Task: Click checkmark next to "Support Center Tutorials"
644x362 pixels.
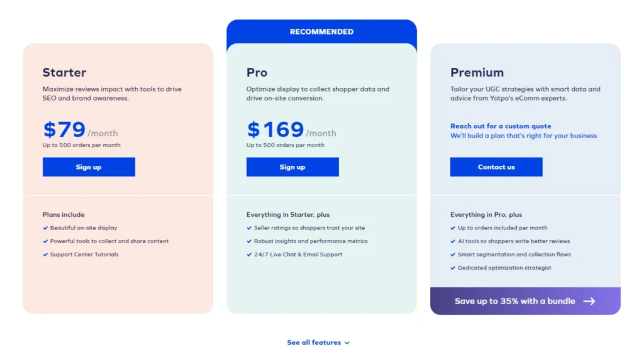Action: (x=46, y=254)
